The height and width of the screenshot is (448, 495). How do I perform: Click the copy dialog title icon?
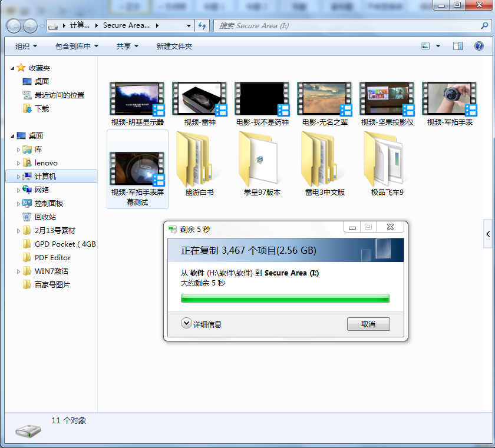point(173,229)
